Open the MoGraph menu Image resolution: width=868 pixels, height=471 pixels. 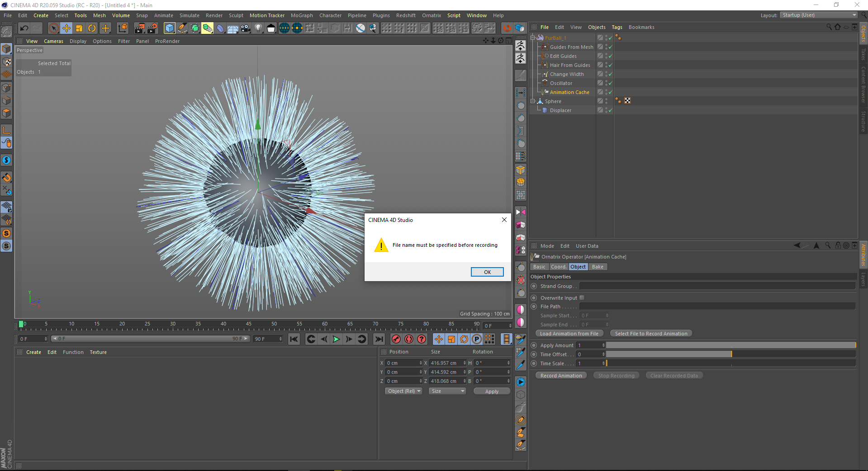(302, 15)
